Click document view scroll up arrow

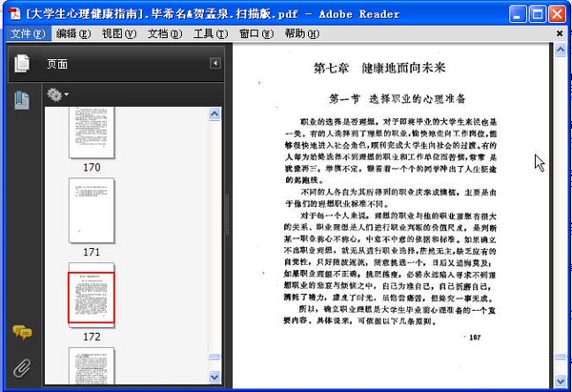tap(561, 50)
